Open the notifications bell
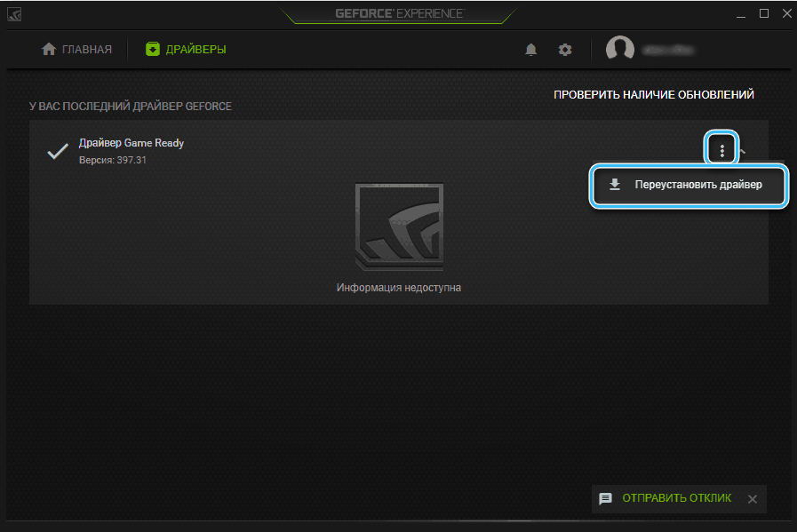797x532 pixels. 531,50
